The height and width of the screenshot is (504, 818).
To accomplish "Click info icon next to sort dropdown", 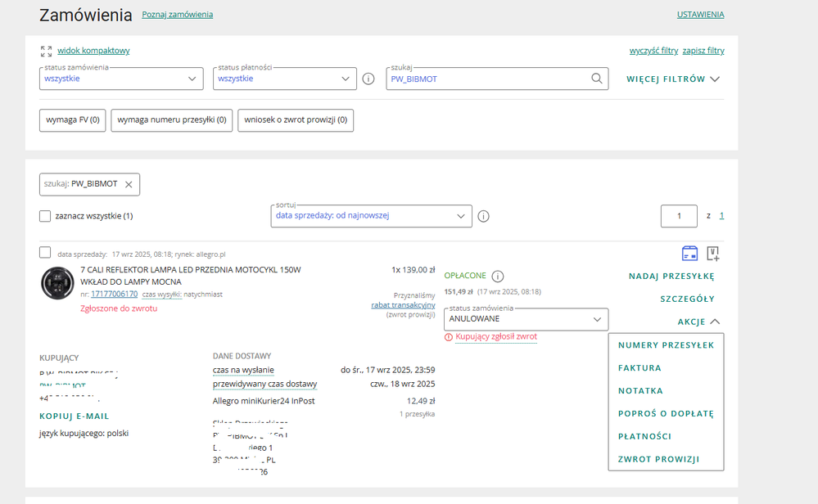I will (483, 216).
